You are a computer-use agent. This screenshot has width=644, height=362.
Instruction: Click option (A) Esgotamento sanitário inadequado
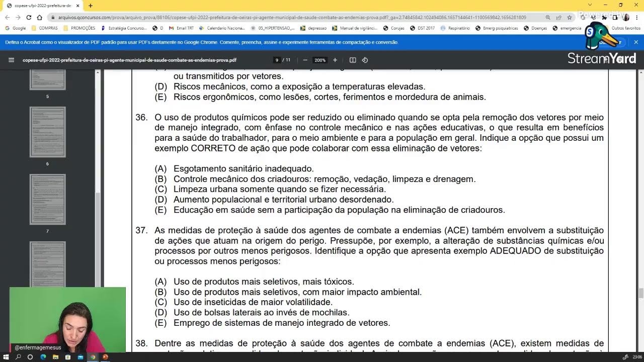pos(234,168)
